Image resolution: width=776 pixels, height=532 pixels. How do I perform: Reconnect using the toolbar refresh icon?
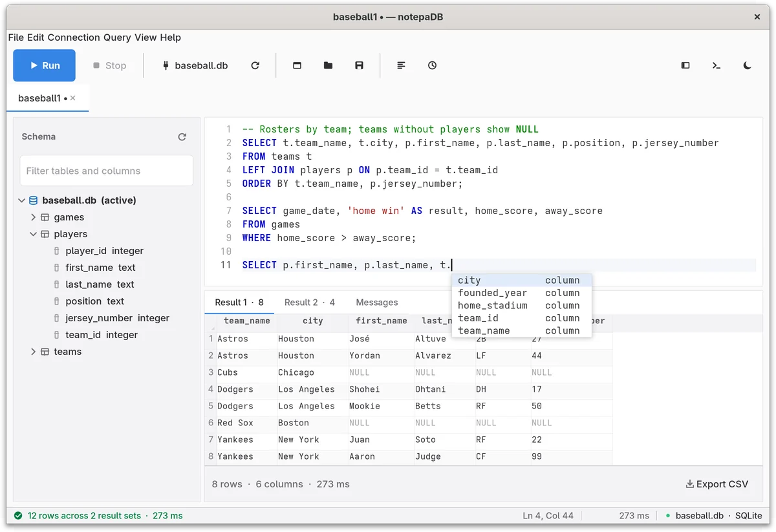pos(255,65)
